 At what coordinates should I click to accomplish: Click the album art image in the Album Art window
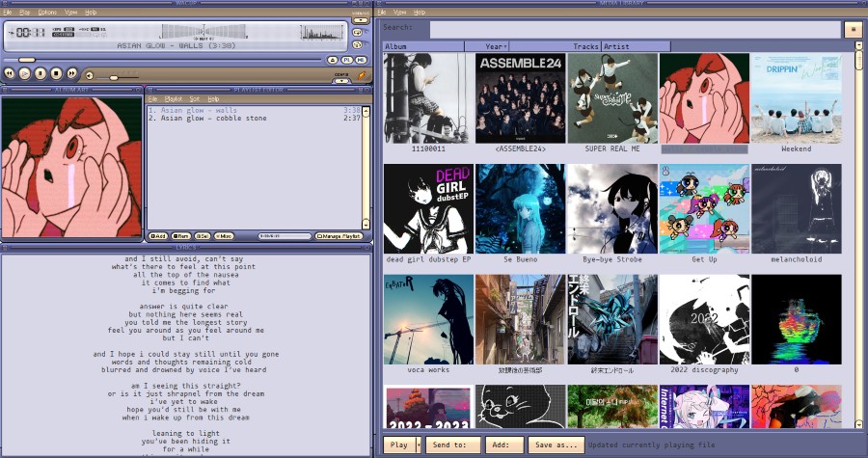[x=71, y=167]
